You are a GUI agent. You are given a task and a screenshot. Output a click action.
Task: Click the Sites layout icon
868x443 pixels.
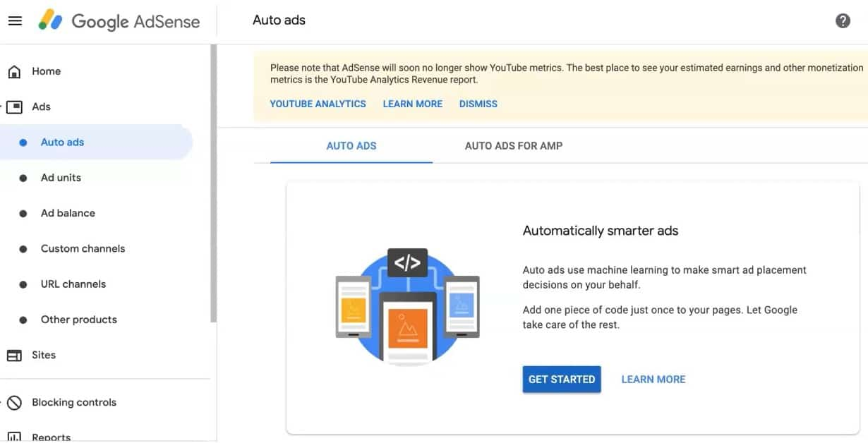(14, 355)
